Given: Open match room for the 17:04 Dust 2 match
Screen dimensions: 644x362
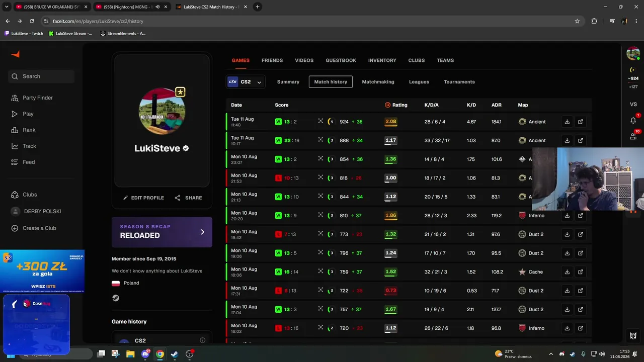Looking at the screenshot, I should click(581, 309).
